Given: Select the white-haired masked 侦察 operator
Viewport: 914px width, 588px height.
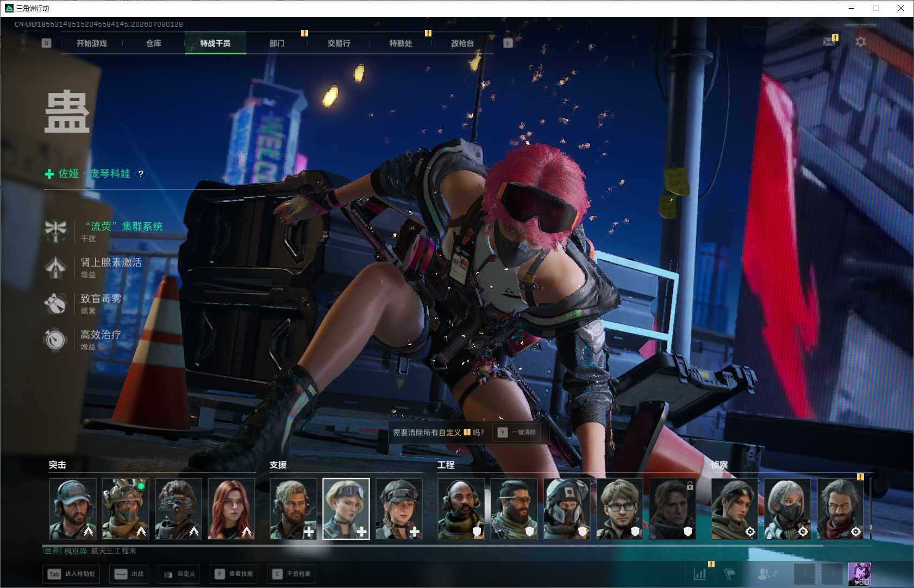Looking at the screenshot, I should [787, 509].
